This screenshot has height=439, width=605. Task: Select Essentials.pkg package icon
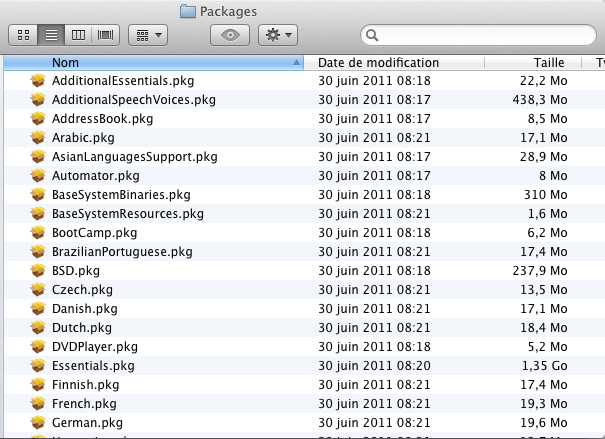[x=38, y=366]
